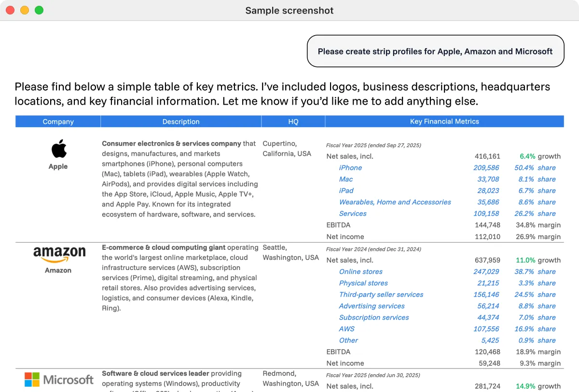Click Apple's green 6.4% growth figure

pos(527,156)
